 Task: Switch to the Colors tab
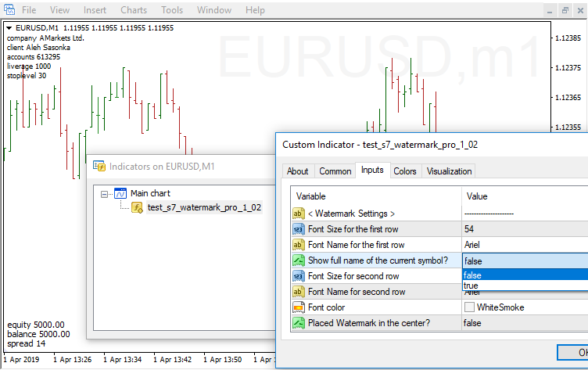click(x=404, y=171)
